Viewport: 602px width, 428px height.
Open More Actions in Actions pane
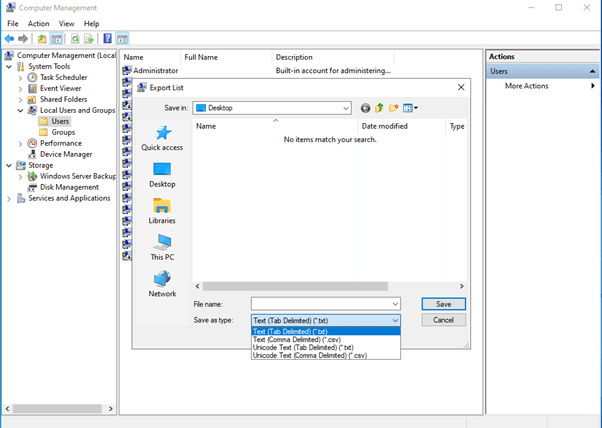point(542,86)
